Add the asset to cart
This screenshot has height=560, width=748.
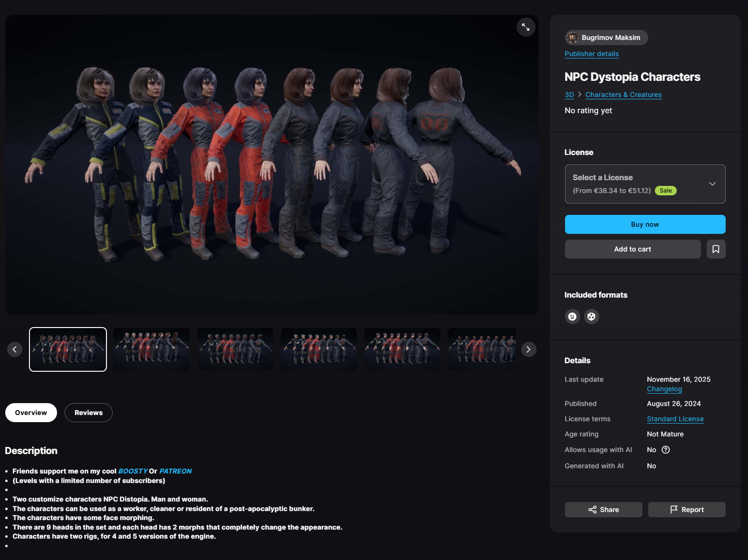(x=633, y=249)
